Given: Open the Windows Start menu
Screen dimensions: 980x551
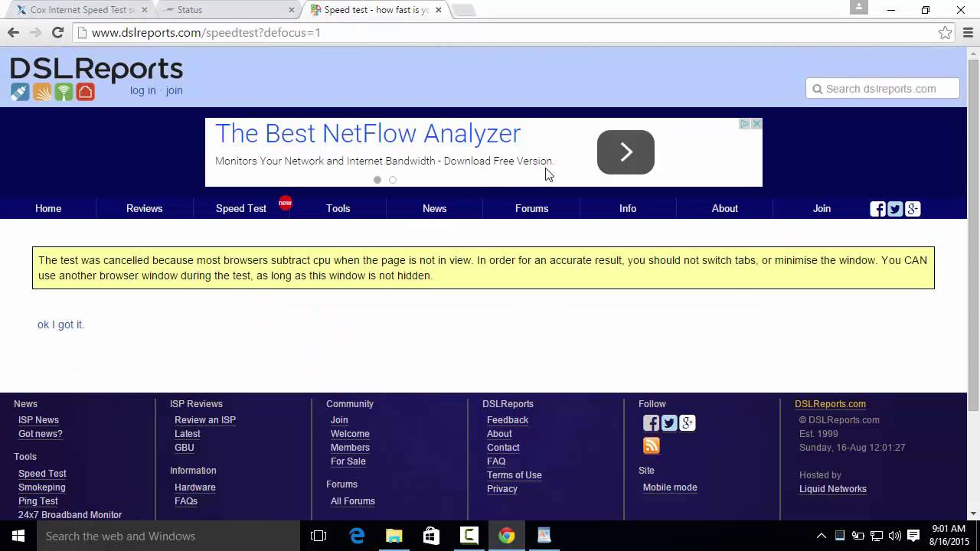Looking at the screenshot, I should (18, 536).
